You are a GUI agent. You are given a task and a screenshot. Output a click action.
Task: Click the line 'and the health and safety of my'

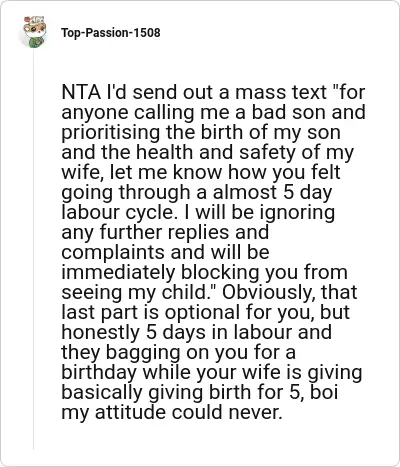(207, 152)
